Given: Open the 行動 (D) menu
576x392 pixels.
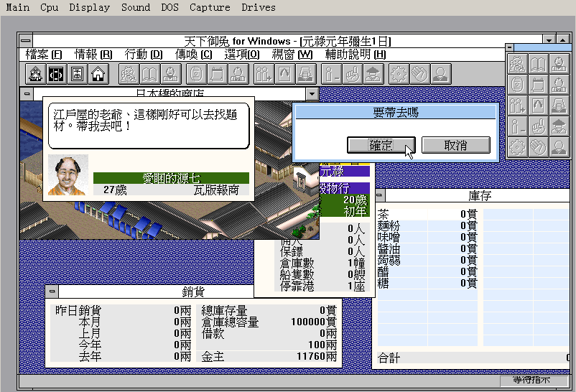Looking at the screenshot, I should [144, 55].
